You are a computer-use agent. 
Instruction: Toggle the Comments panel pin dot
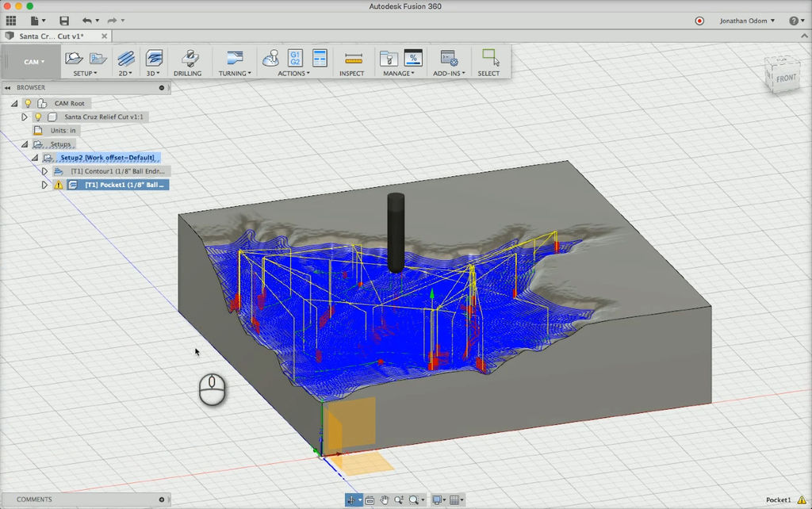[x=162, y=499]
